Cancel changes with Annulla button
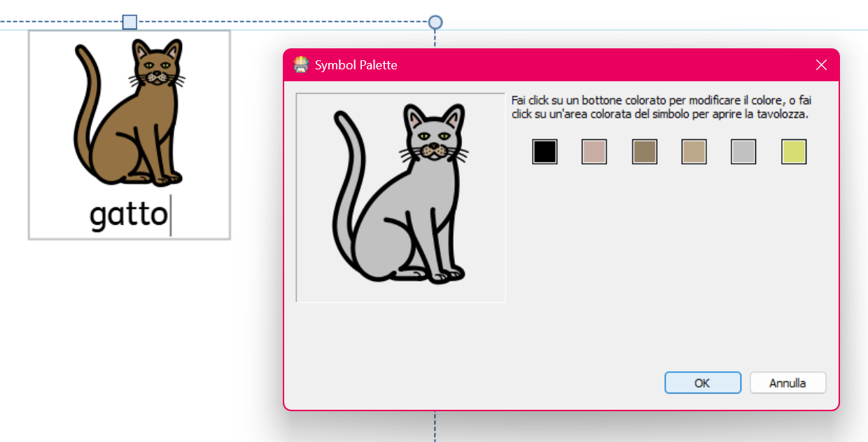868x442 pixels. [787, 383]
